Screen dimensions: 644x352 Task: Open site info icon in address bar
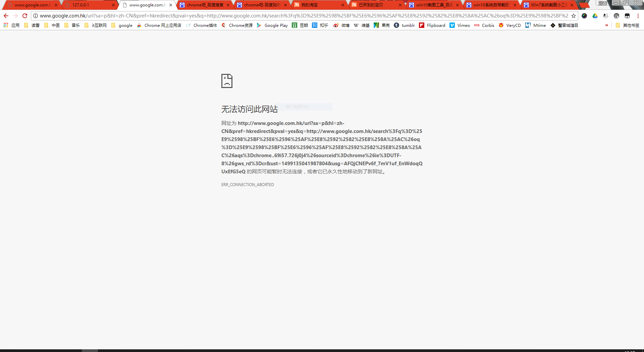pyautogui.click(x=36, y=16)
